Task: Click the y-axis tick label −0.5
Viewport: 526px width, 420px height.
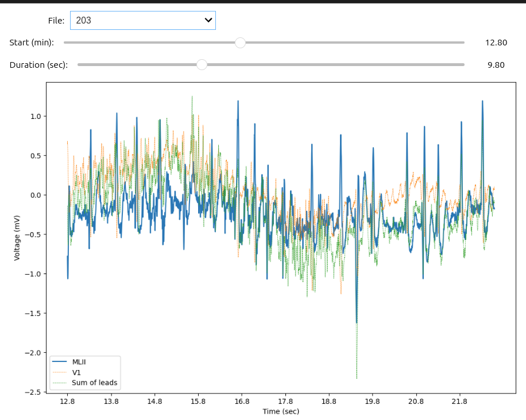Action: pos(33,234)
